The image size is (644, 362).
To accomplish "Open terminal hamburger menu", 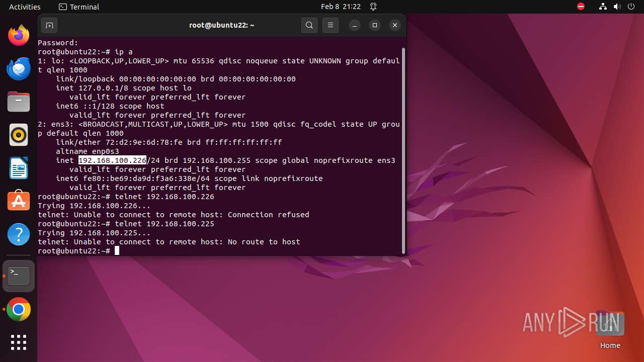I will tap(331, 25).
